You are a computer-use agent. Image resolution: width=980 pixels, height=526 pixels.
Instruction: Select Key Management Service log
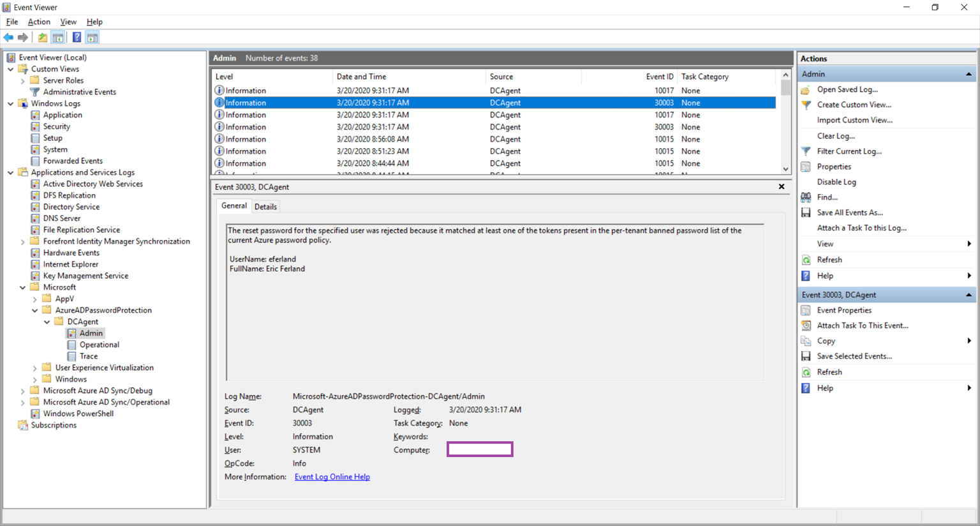(85, 276)
